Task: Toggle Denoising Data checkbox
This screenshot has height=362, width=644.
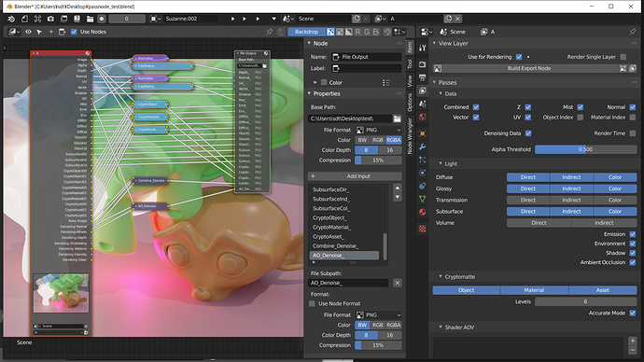Action: [x=528, y=133]
